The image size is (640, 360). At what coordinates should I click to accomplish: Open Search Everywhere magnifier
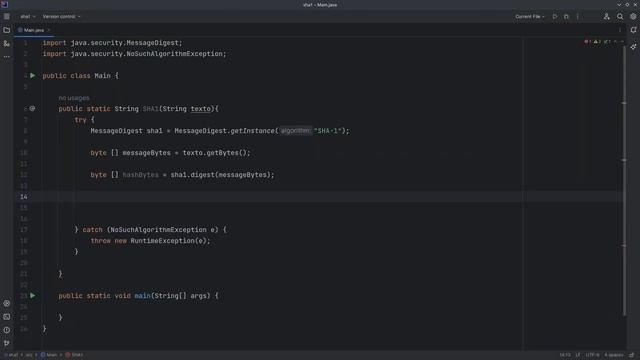[620, 17]
